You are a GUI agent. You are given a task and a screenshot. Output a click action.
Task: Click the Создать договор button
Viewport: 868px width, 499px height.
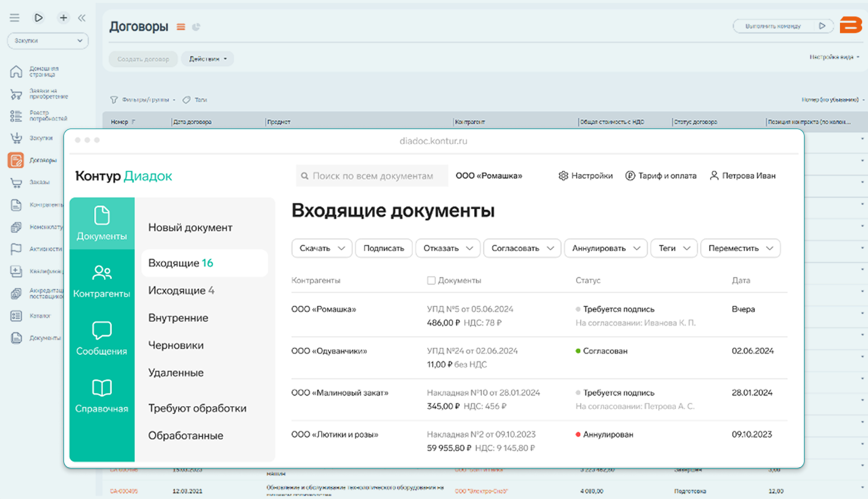tap(143, 59)
